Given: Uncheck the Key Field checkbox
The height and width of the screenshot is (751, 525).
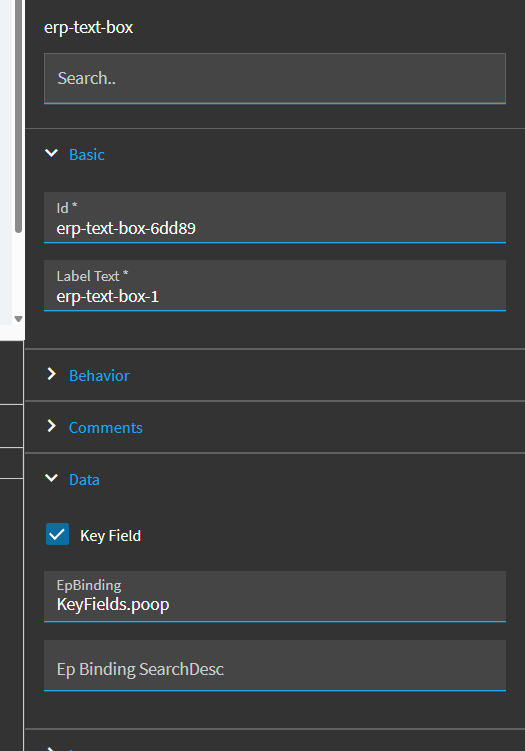Looking at the screenshot, I should (57, 535).
